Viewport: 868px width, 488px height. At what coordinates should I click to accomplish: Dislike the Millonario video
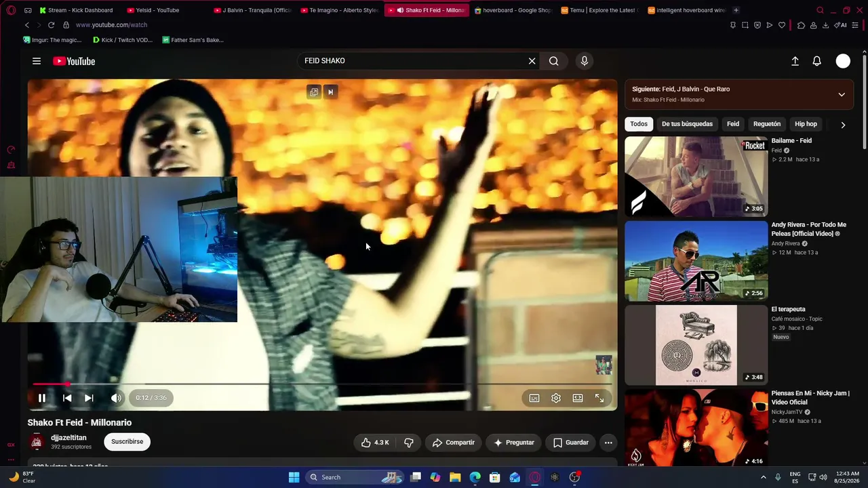click(x=409, y=443)
